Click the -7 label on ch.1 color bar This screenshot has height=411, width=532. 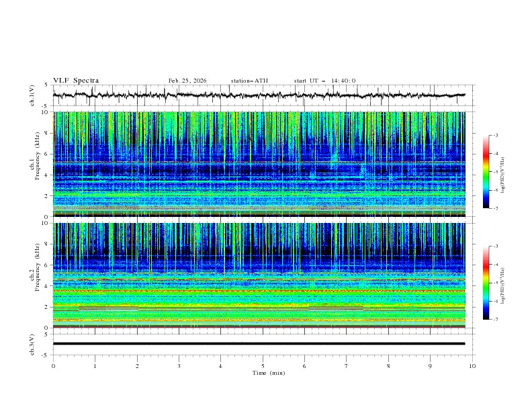tap(496, 208)
